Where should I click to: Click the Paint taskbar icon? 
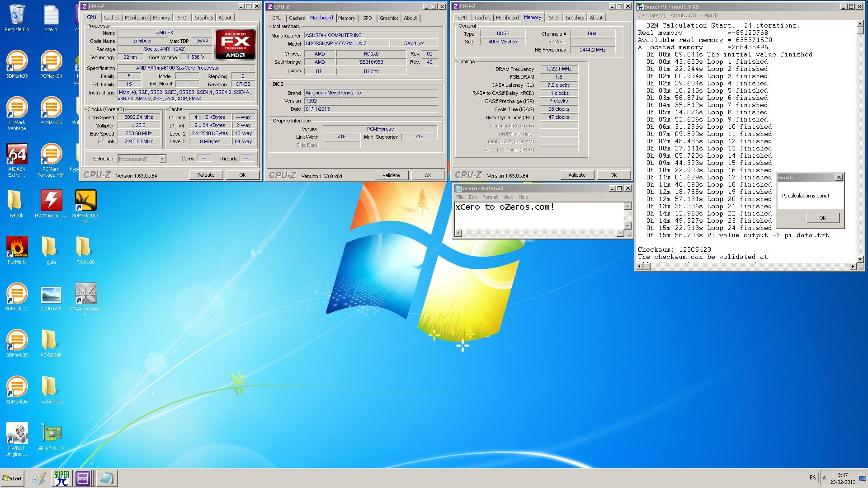pos(39,478)
